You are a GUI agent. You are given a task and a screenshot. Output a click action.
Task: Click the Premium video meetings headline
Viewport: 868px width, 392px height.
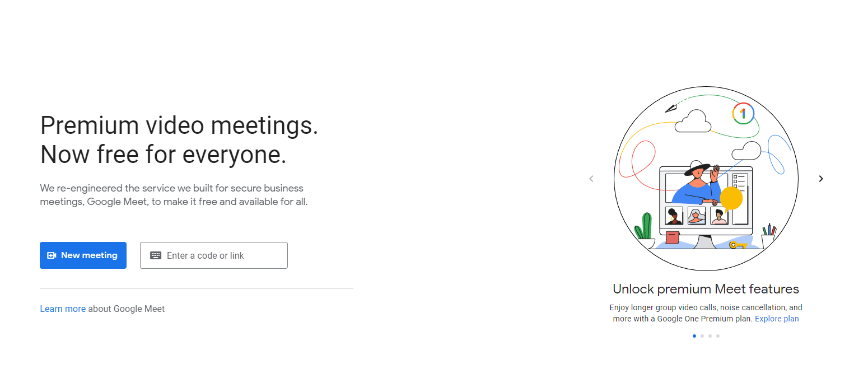(x=179, y=139)
